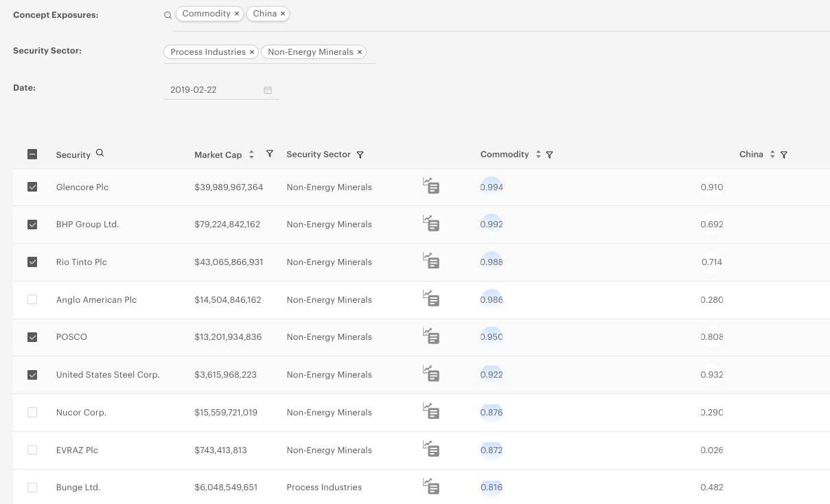Click the Commodity column header label
Image resolution: width=830 pixels, height=504 pixels.
pos(505,154)
